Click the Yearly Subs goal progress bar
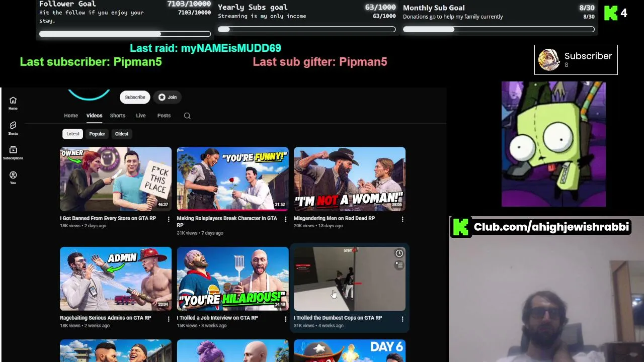This screenshot has width=644, height=362. tap(306, 29)
